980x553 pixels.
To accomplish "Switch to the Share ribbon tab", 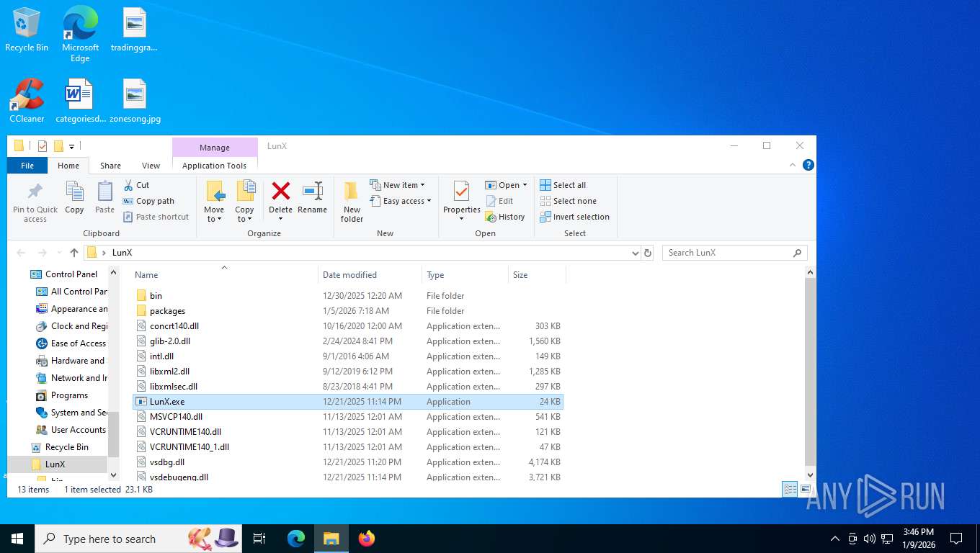I will click(x=110, y=166).
